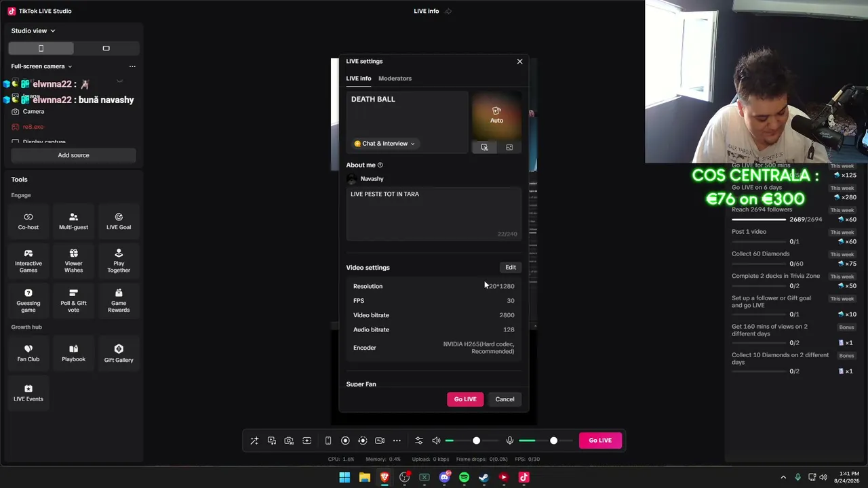The image size is (868, 488).
Task: Open LIVE Events tool
Action: 28,393
